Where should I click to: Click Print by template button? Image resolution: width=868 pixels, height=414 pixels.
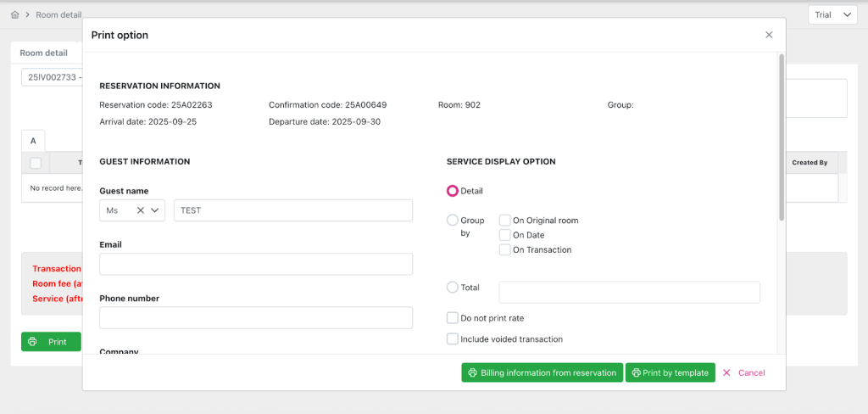(670, 372)
